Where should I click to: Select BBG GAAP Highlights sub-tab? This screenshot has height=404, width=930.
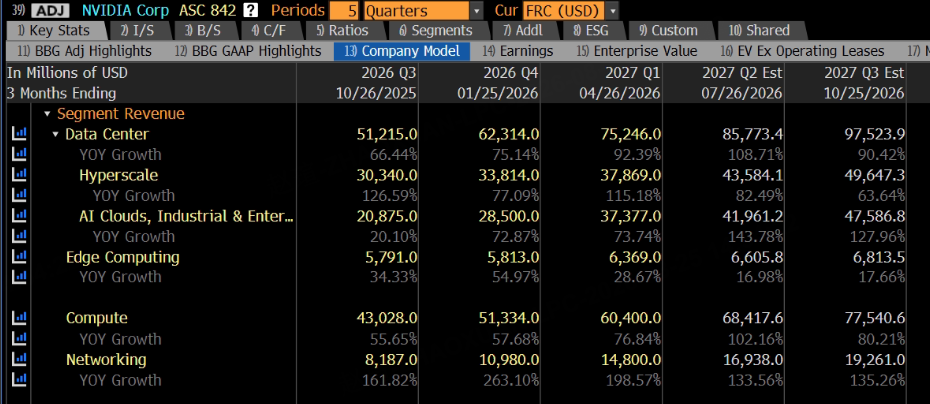[248, 52]
